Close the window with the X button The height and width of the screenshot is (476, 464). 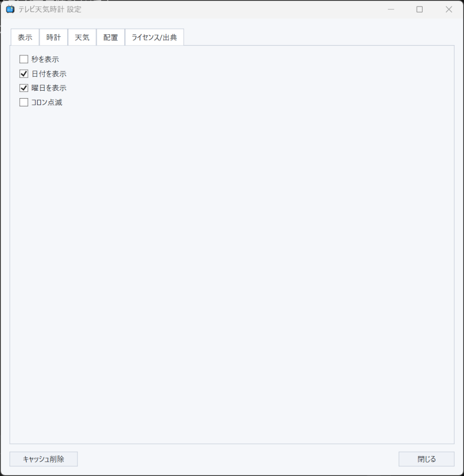[449, 9]
